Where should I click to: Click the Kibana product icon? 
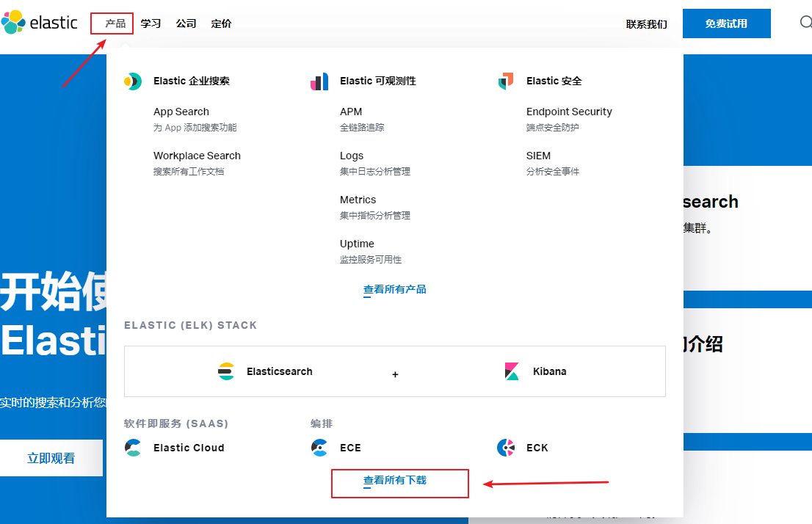pyautogui.click(x=512, y=371)
